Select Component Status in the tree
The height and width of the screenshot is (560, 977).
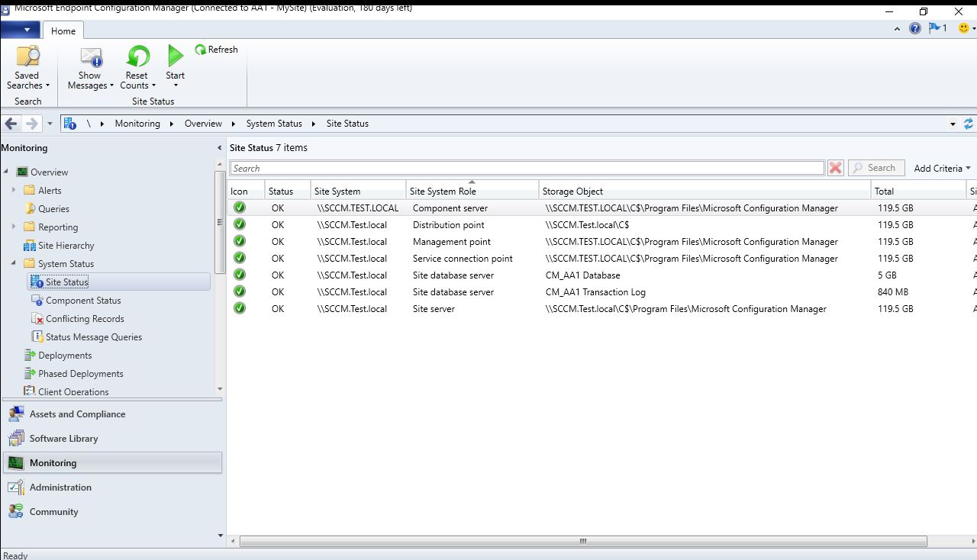tap(84, 300)
